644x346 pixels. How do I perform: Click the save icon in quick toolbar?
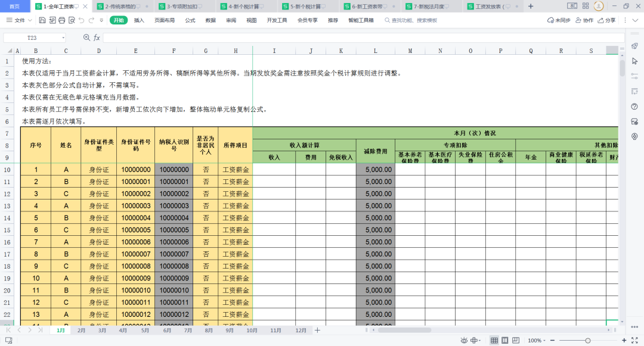[x=42, y=20]
